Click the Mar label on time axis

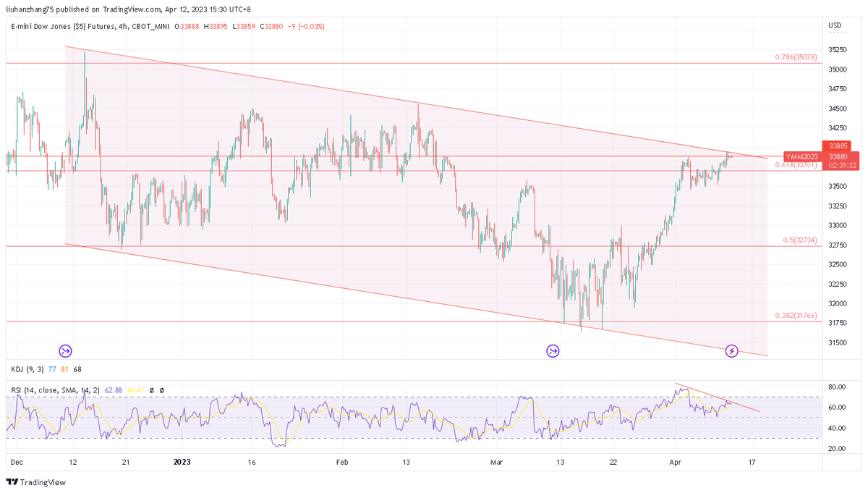495,460
